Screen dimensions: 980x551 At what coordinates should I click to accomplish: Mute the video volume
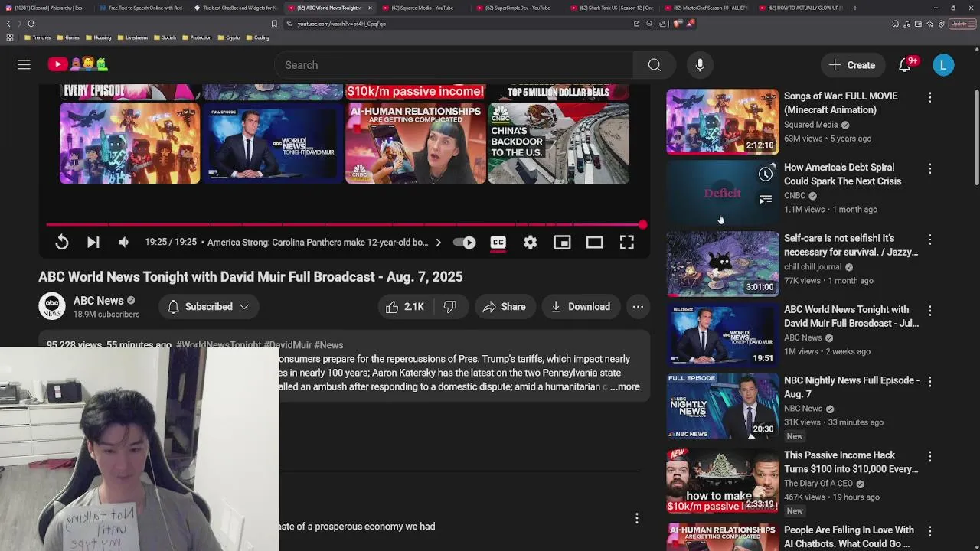tap(123, 243)
